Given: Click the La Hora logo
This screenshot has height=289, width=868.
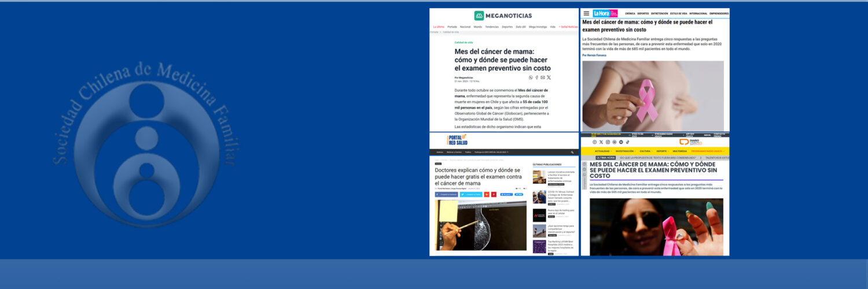Looking at the screenshot, I should 605,13.
